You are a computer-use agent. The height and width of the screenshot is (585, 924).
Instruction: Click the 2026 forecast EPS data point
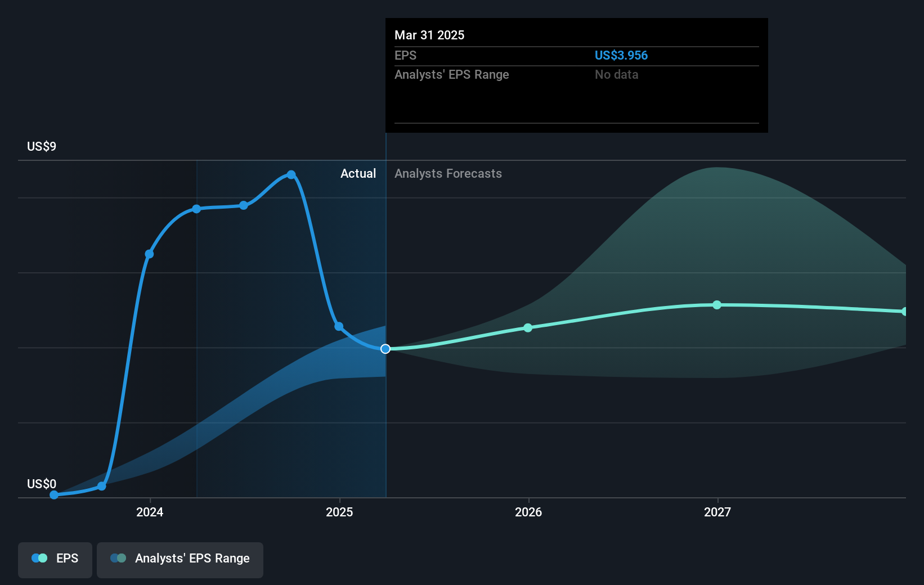(528, 328)
